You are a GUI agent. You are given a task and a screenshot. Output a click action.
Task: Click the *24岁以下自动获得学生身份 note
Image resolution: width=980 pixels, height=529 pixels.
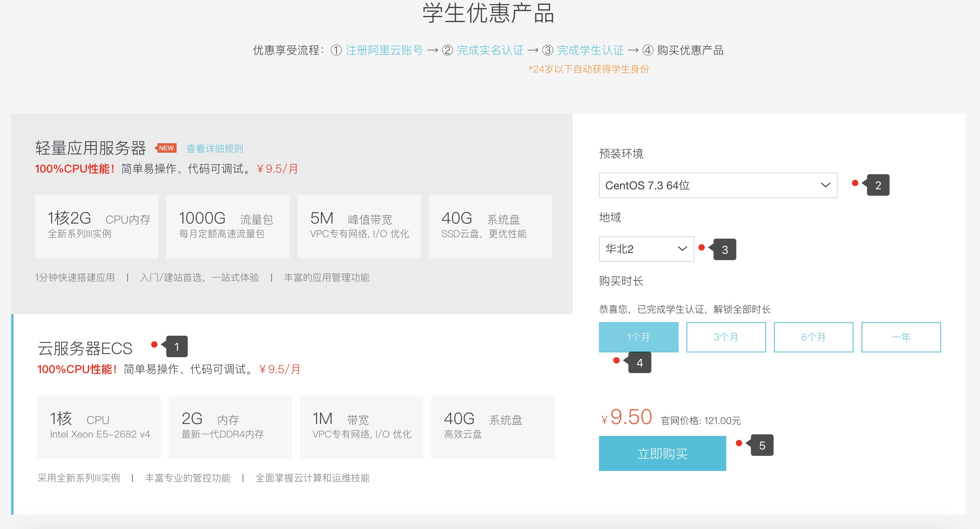588,69
